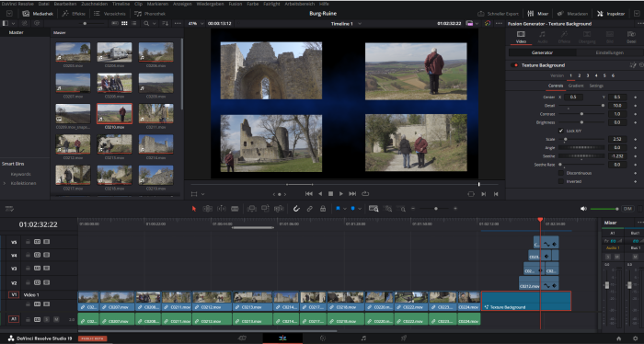Go to home project manager icon
The height and width of the screenshot is (344, 644).
click(x=618, y=338)
